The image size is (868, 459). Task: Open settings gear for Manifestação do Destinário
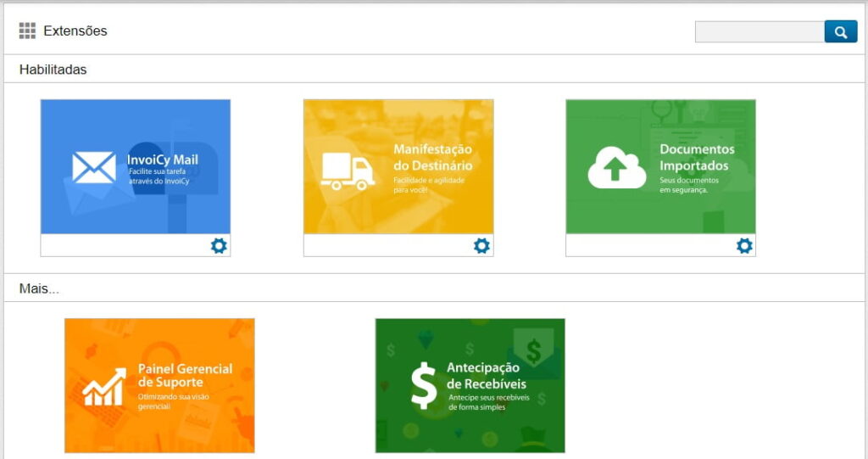(x=481, y=245)
